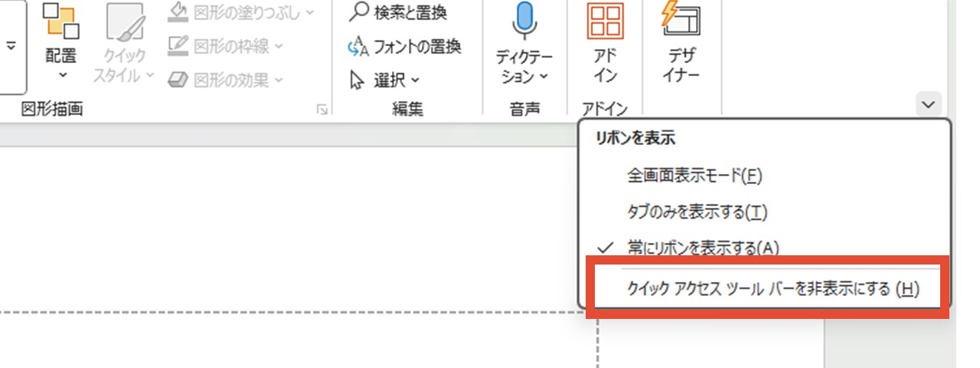Viewport: 980px width, 368px height.
Task: Select 全画面表示モード(F) menu item
Action: pyautogui.click(x=695, y=176)
